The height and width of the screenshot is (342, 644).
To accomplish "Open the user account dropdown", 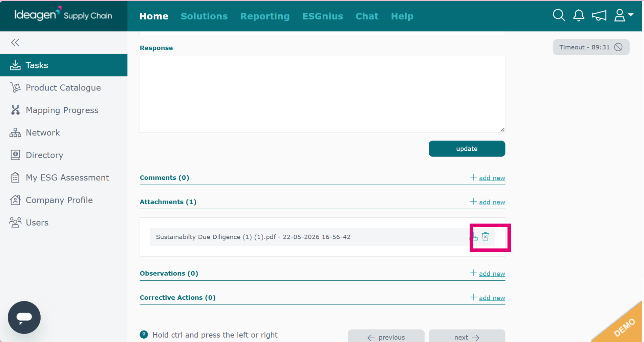I will pyautogui.click(x=624, y=15).
